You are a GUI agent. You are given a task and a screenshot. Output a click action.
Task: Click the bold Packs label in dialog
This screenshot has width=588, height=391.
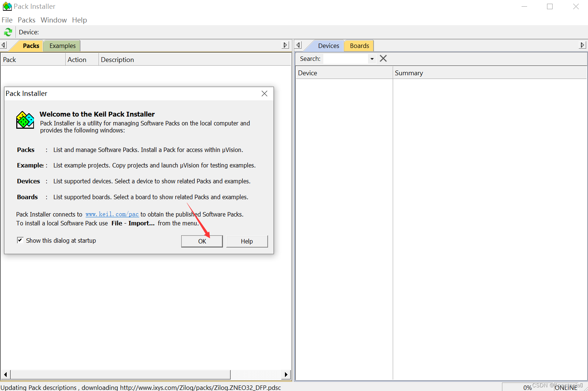tap(26, 150)
